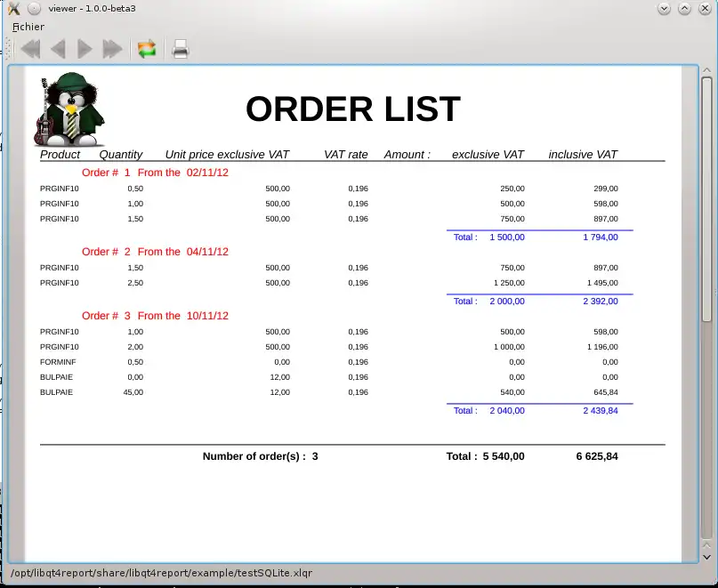The image size is (718, 588).
Task: Refresh the report with the green-orange arrows icon
Action: 147,49
